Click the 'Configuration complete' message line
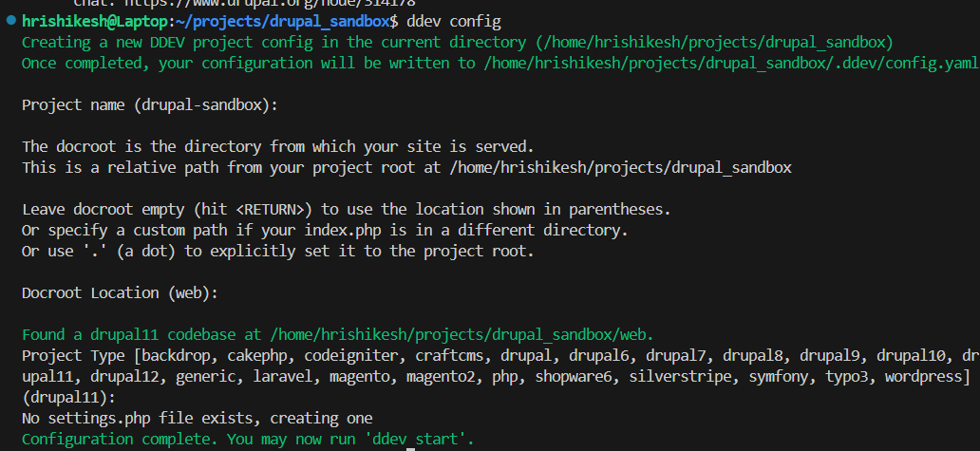980x451 pixels. [x=248, y=439]
